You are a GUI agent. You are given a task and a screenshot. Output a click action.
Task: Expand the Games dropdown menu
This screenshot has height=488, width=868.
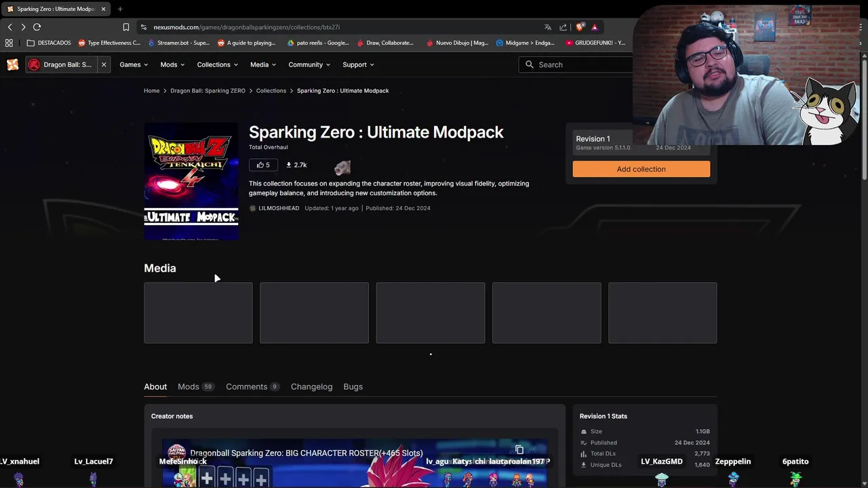(x=134, y=64)
